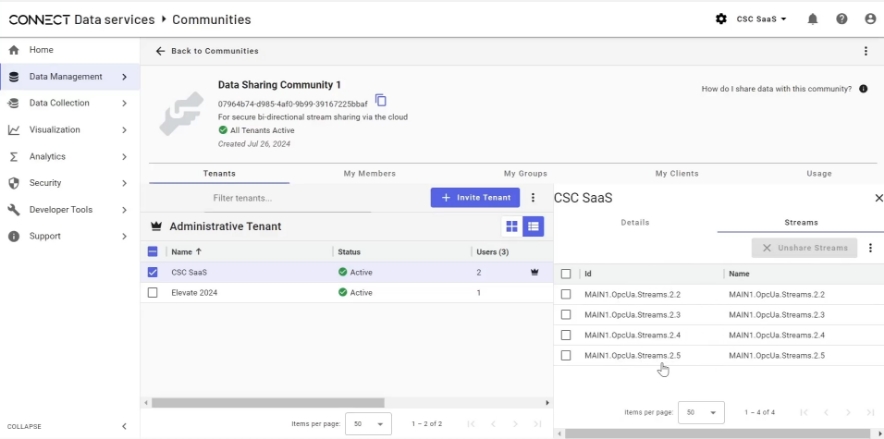Click the Invite Tenant button

coord(475,198)
